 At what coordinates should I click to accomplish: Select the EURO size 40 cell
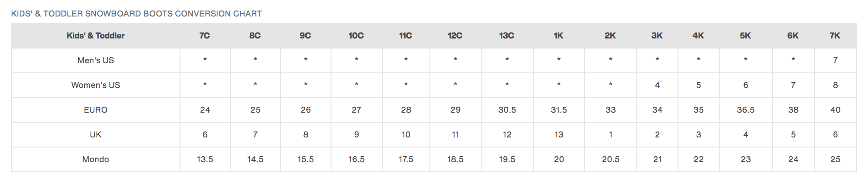click(835, 110)
